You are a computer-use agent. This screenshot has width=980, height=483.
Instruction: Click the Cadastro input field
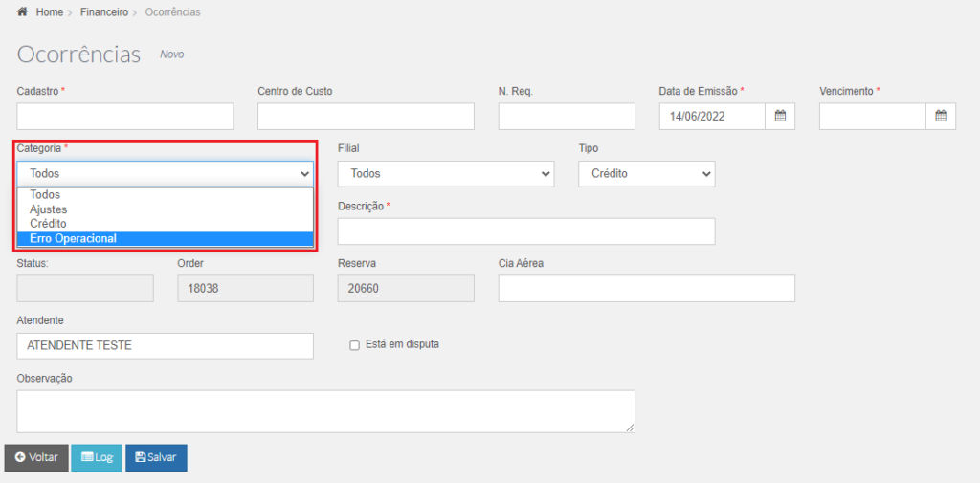pos(125,117)
